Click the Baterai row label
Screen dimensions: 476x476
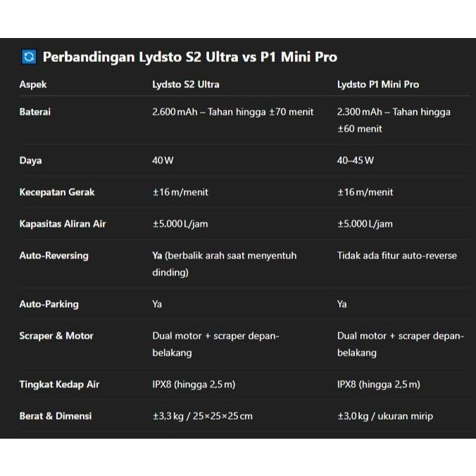click(x=35, y=111)
